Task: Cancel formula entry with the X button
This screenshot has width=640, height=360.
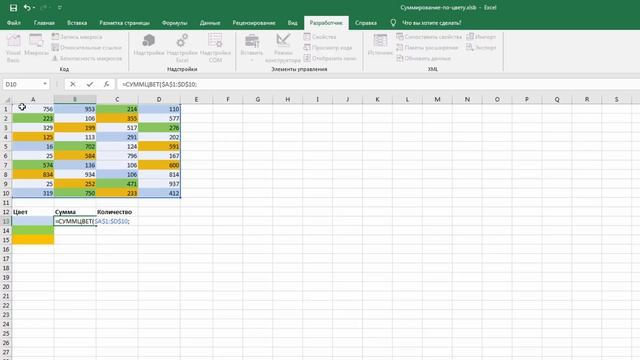Action: point(73,84)
